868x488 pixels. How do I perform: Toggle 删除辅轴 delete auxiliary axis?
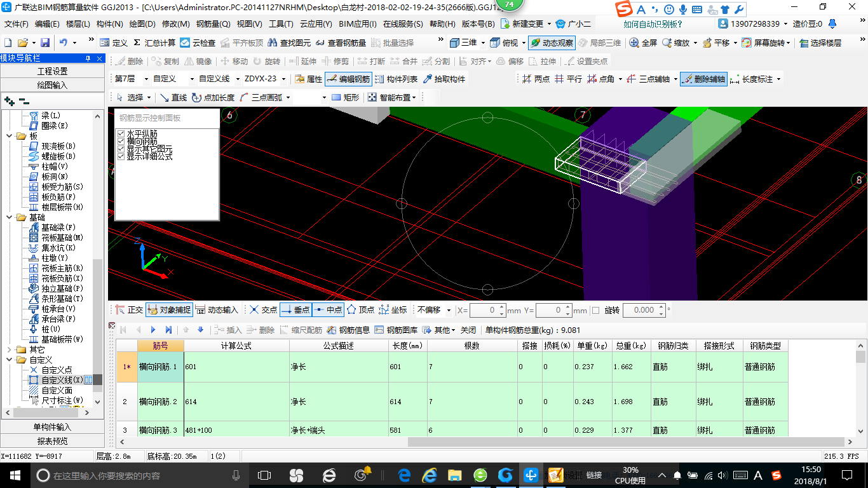(703, 79)
